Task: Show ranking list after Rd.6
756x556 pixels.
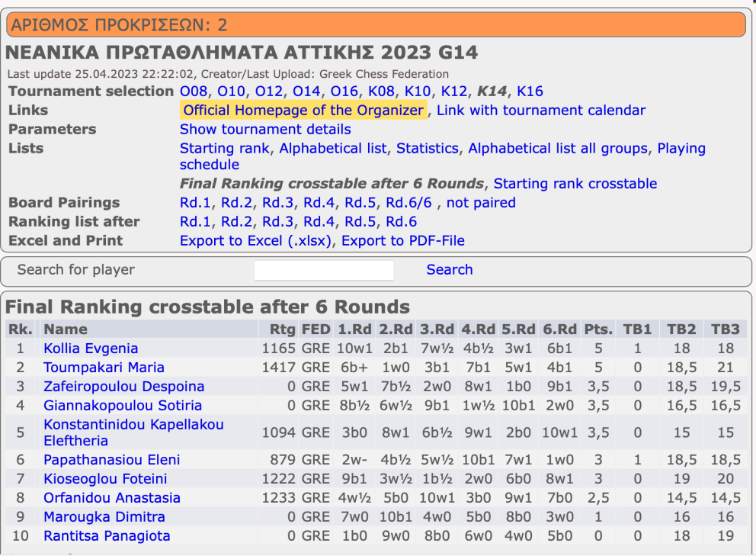Action: [x=401, y=221]
